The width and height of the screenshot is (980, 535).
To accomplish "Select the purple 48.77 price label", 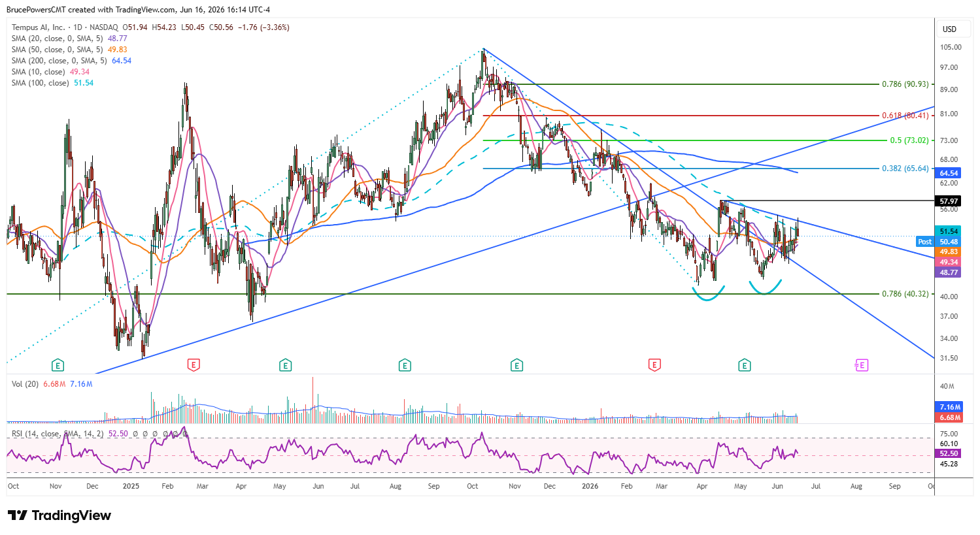I will [949, 272].
